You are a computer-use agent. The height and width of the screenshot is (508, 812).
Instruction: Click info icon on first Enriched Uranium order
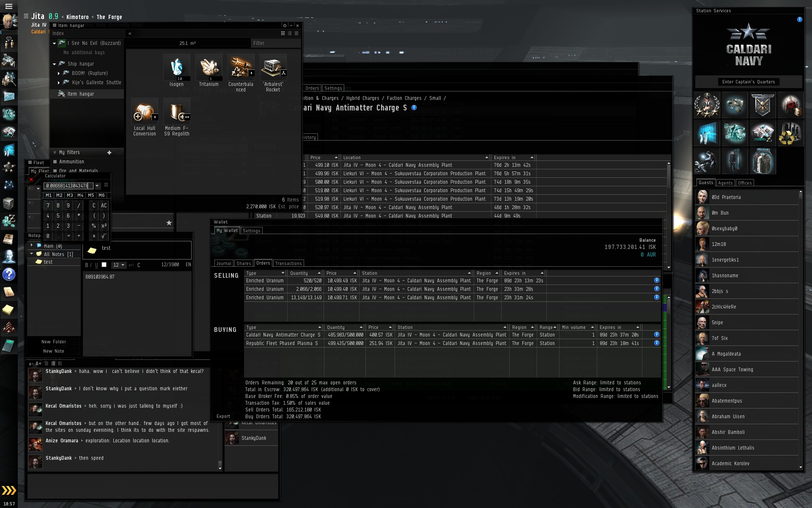[x=656, y=280]
